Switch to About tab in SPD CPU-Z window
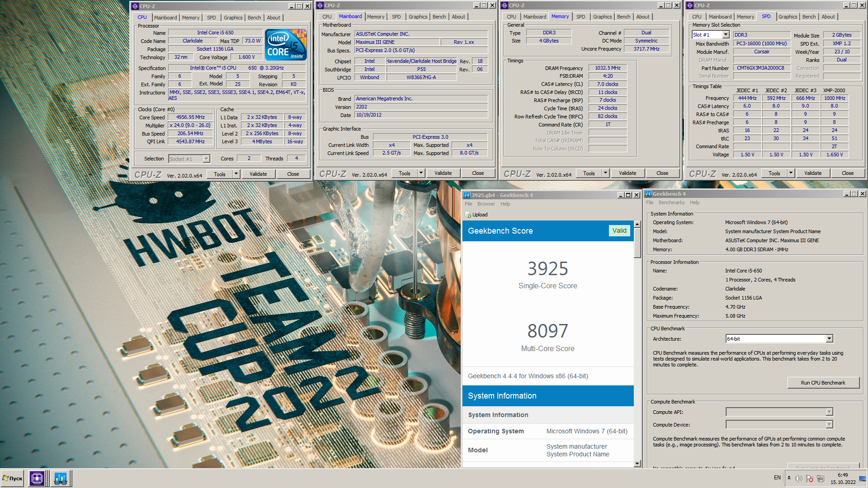The height and width of the screenshot is (488, 868). (828, 17)
